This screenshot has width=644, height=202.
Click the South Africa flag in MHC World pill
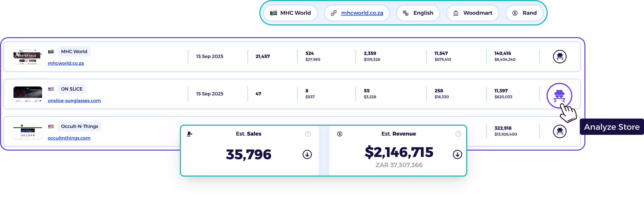pos(273,13)
